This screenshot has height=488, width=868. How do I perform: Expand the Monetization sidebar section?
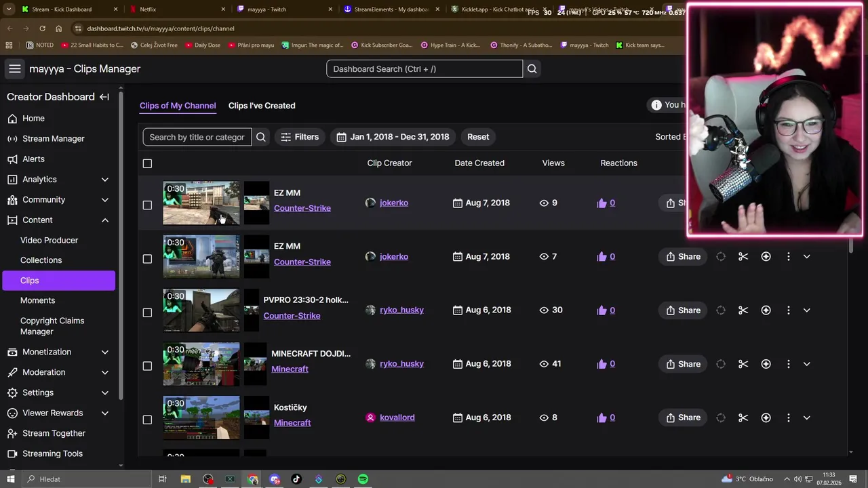pyautogui.click(x=105, y=352)
